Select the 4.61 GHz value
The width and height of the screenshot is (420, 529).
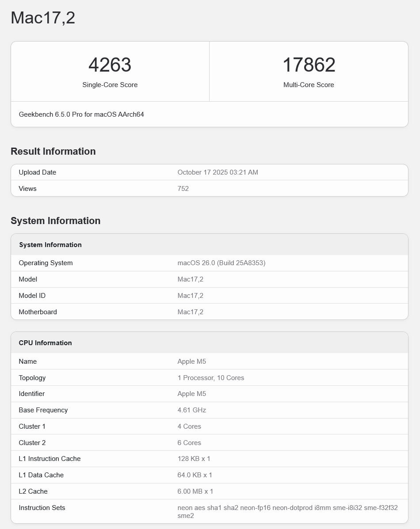tap(192, 410)
